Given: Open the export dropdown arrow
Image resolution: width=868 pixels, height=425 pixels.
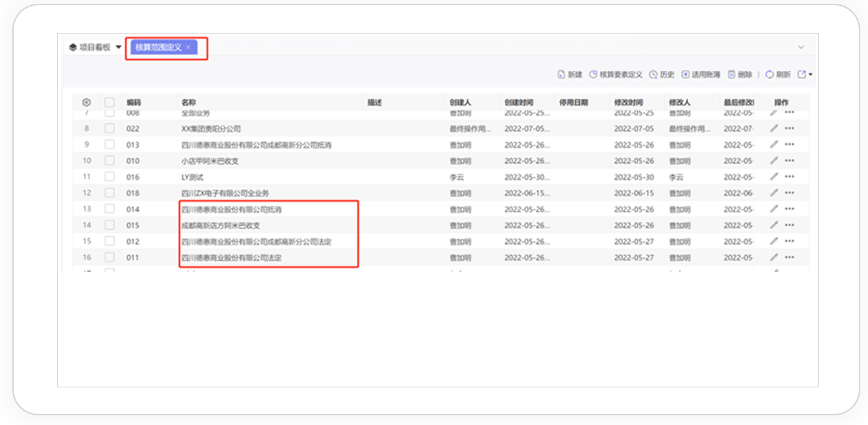Looking at the screenshot, I should tap(811, 75).
